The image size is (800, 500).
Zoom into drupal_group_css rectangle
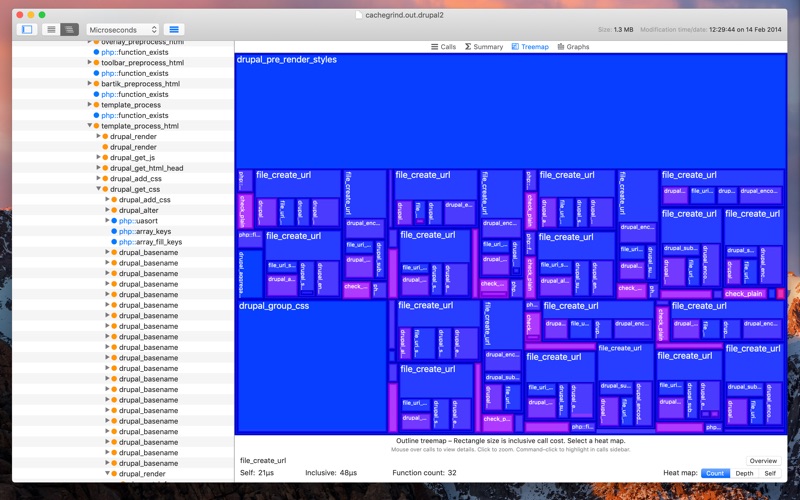pos(311,366)
